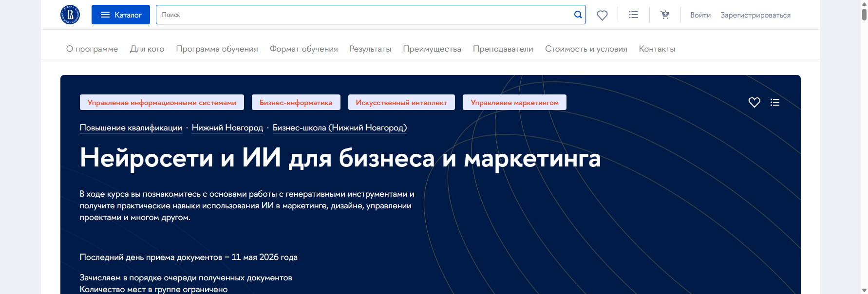Select tag Управление маркетингом
The width and height of the screenshot is (868, 294).
[514, 102]
